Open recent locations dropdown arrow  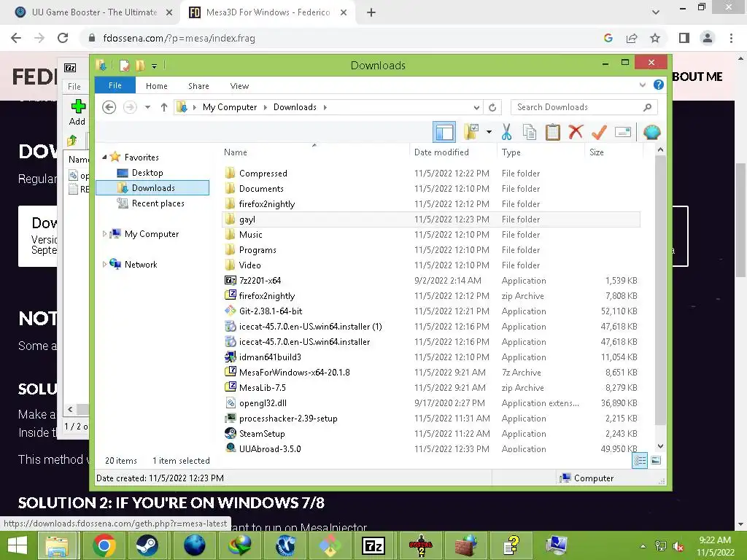tap(147, 107)
